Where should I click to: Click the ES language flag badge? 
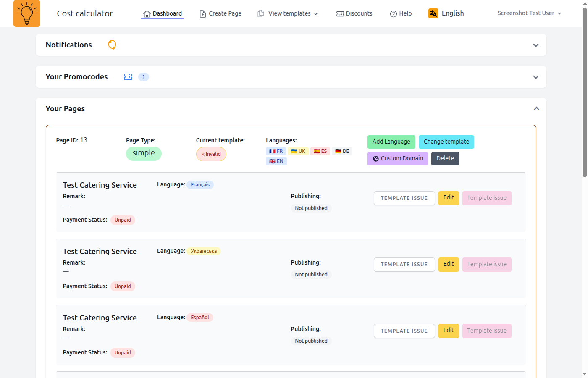(x=320, y=151)
